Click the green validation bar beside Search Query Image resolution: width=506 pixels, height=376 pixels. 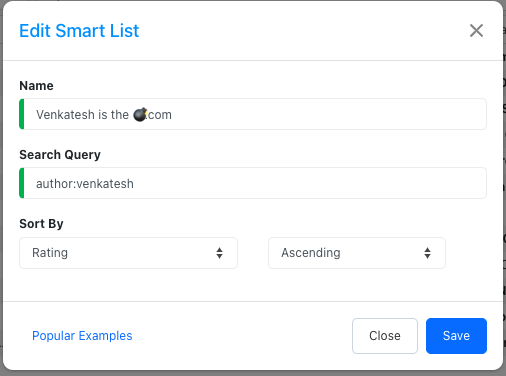[22, 183]
